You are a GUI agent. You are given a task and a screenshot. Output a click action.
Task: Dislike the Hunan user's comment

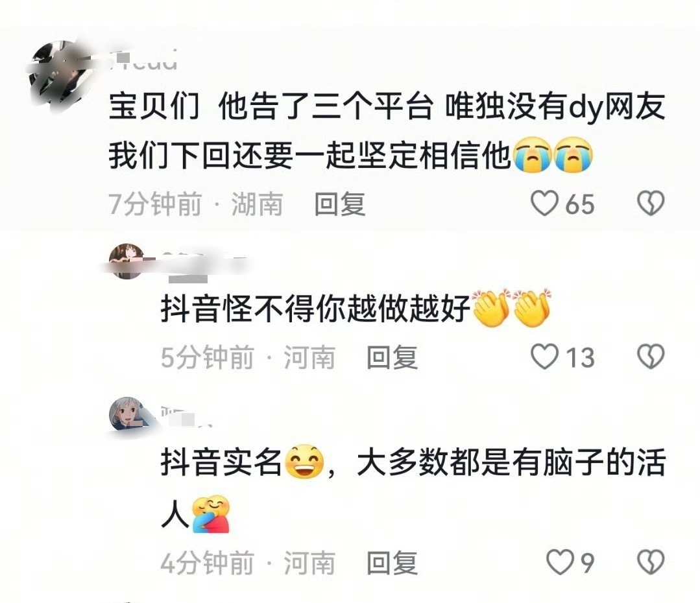pyautogui.click(x=651, y=204)
